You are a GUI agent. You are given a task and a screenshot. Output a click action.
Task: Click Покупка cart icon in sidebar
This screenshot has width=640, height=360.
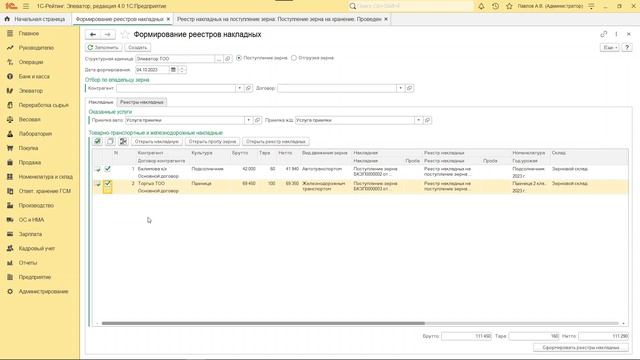click(10, 148)
